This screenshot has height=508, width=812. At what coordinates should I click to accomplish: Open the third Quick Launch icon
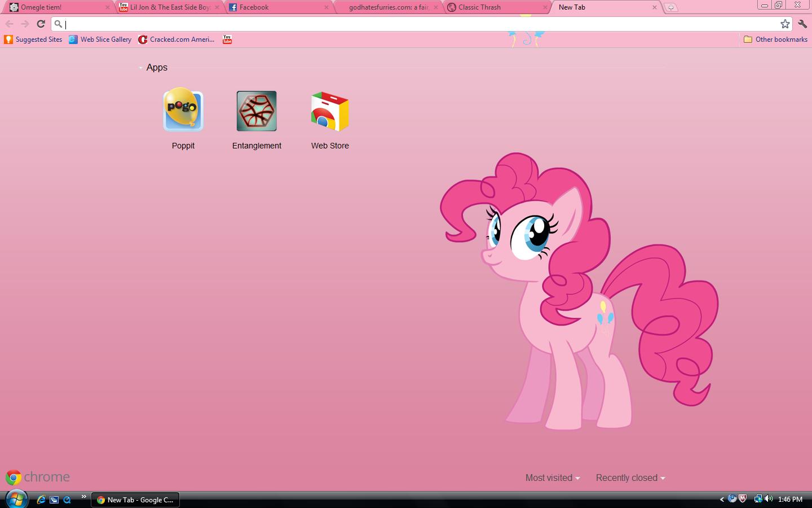[x=67, y=500]
